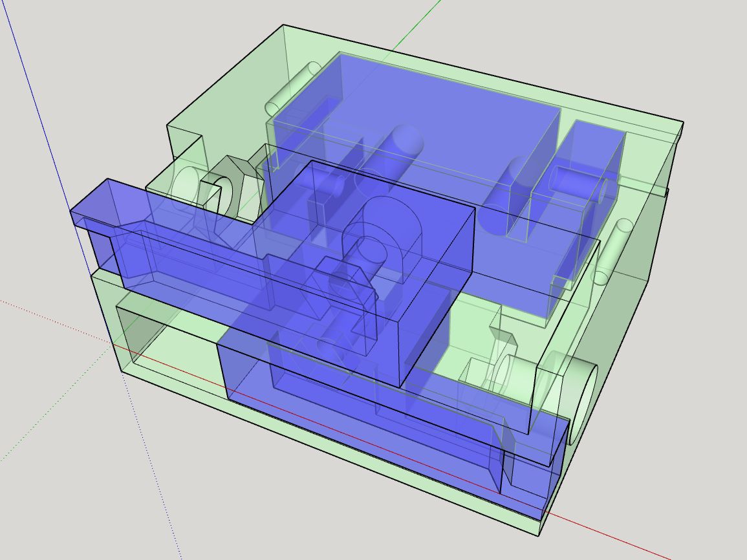Select the small green pin cylinder near top edge

pyautogui.click(x=293, y=87)
